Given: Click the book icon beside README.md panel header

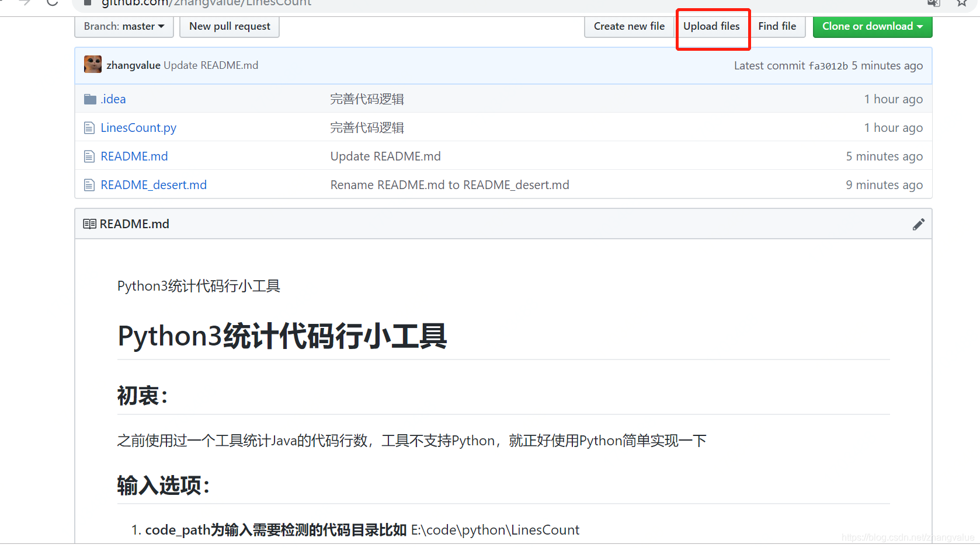Looking at the screenshot, I should pyautogui.click(x=89, y=224).
